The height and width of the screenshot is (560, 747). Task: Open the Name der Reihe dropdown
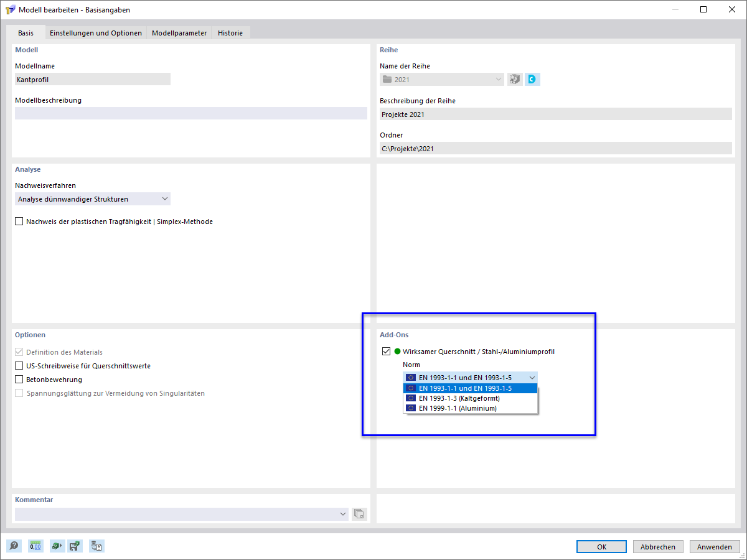pyautogui.click(x=442, y=79)
